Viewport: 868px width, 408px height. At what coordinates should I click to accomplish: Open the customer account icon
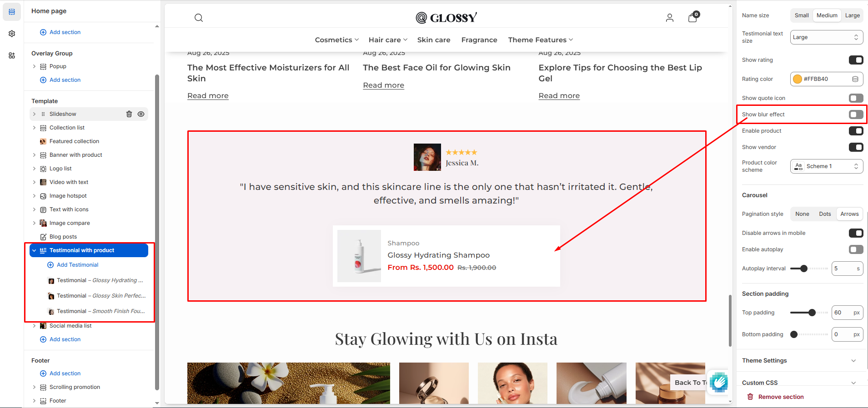670,18
